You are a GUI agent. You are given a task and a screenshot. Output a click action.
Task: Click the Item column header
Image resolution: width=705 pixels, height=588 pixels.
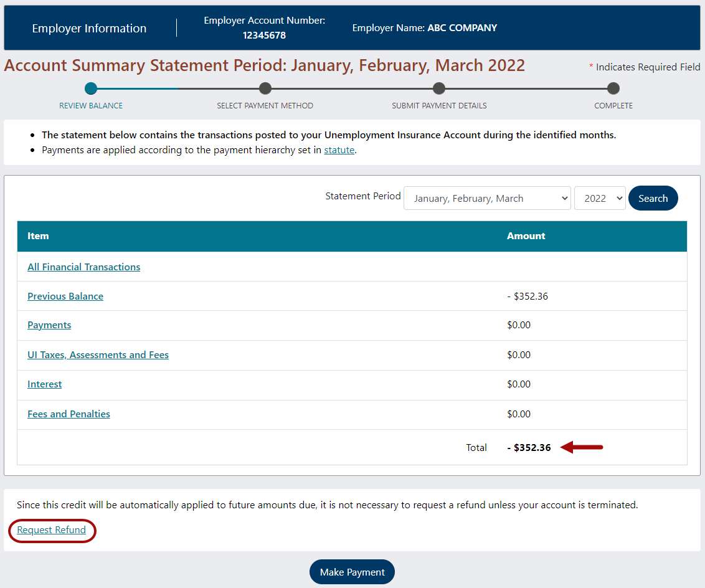tap(38, 236)
